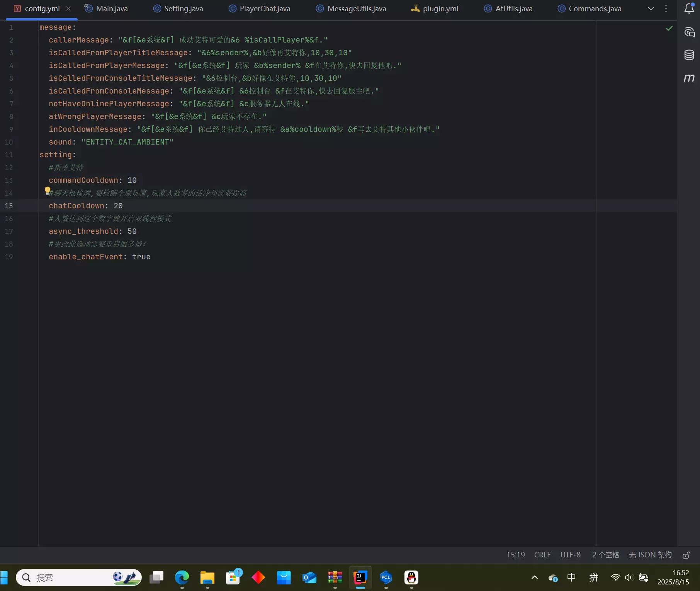This screenshot has height=591, width=700.
Task: Close the config.yml tab
Action: pos(68,9)
